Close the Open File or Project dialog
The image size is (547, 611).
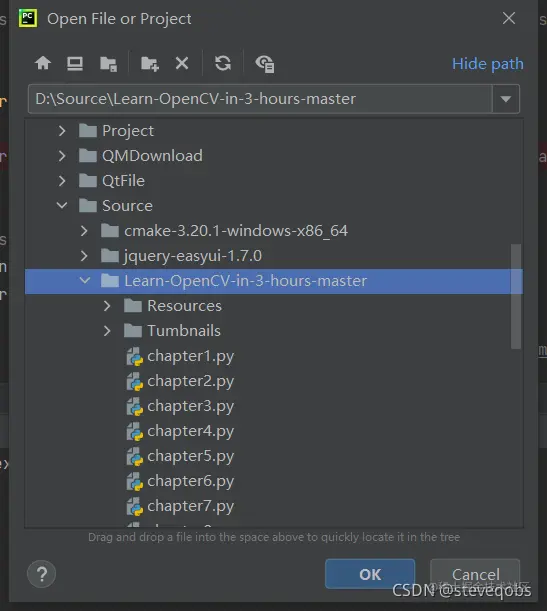[509, 18]
